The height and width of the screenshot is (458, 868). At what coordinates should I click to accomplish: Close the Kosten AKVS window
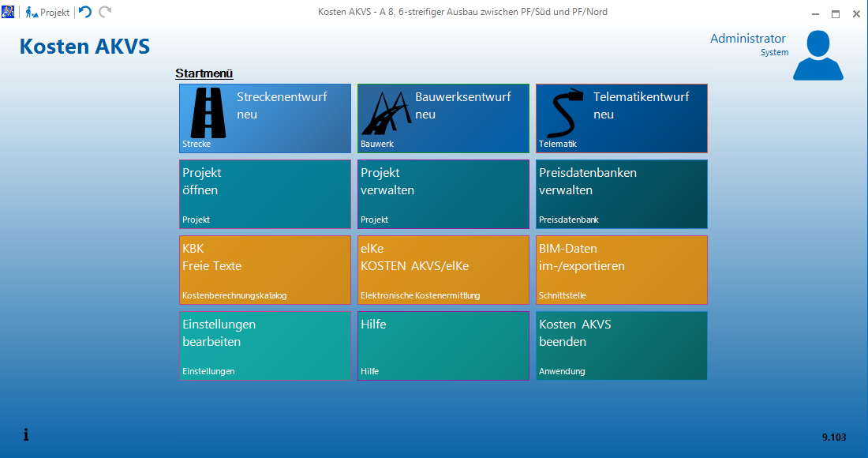pos(856,14)
